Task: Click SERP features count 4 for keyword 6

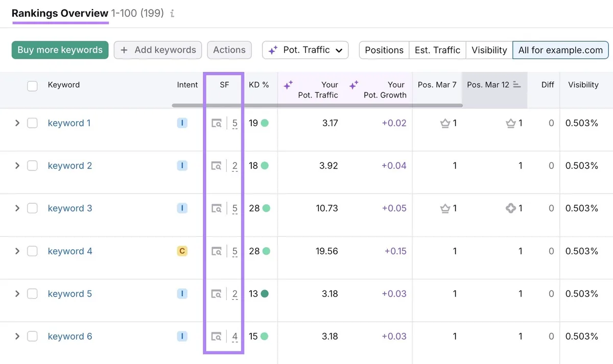Action: 235,337
